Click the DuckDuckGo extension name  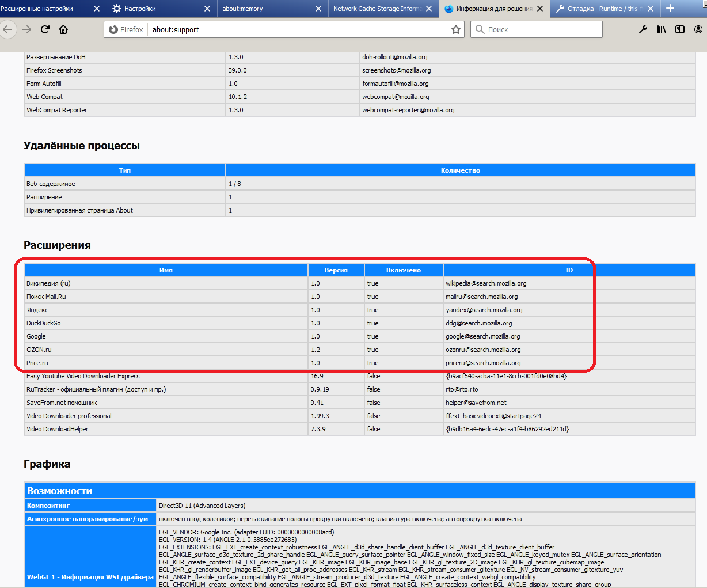click(x=43, y=323)
